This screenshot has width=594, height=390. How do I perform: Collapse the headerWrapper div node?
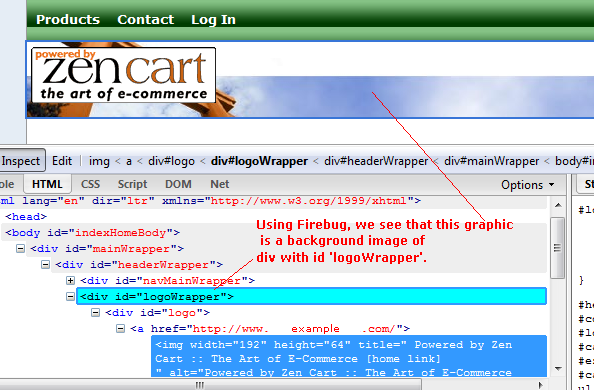(45, 265)
